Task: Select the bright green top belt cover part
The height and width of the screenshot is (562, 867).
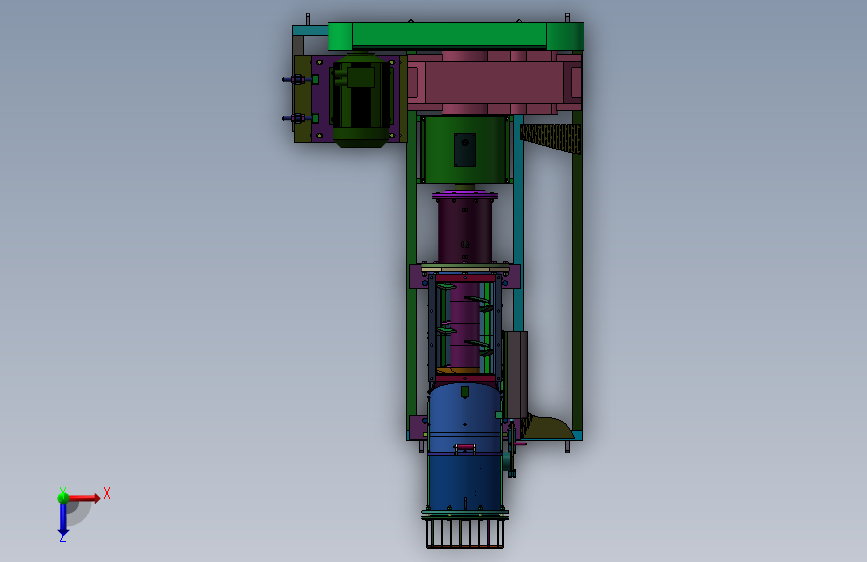Action: coord(456,36)
